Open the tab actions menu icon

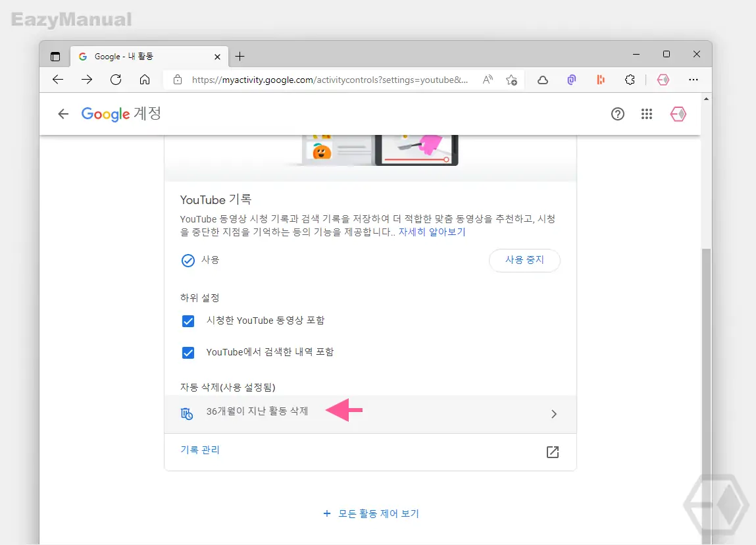pos(55,57)
